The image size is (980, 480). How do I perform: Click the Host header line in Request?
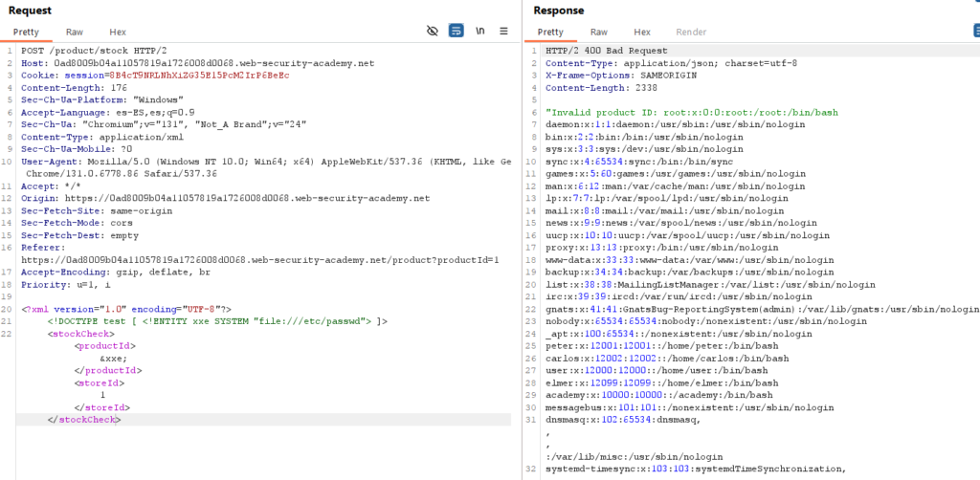click(197, 63)
